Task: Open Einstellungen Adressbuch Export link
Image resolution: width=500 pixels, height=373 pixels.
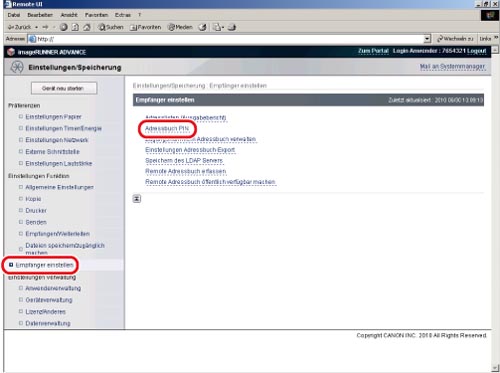Action: point(190,150)
